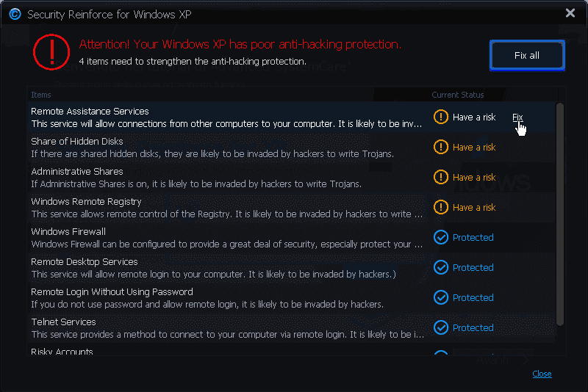Click protected checkmark for Windows Firewall
This screenshot has height=392, width=588.
(x=441, y=238)
